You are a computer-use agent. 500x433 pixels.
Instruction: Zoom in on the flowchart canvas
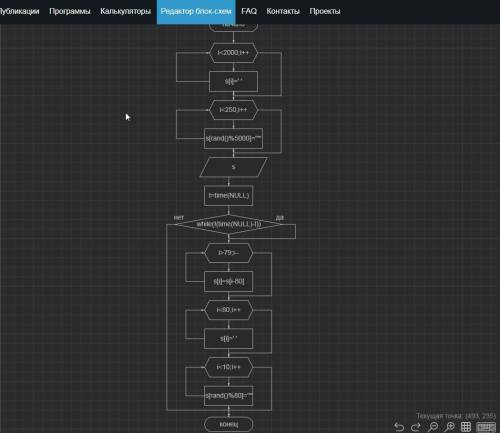click(449, 427)
